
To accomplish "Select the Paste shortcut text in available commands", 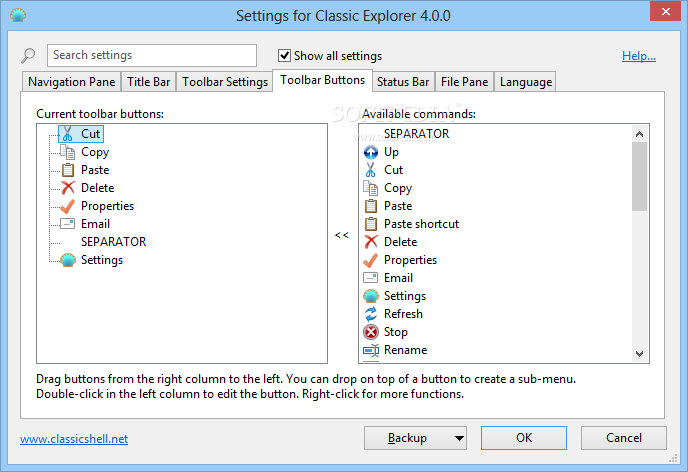I will coord(421,224).
